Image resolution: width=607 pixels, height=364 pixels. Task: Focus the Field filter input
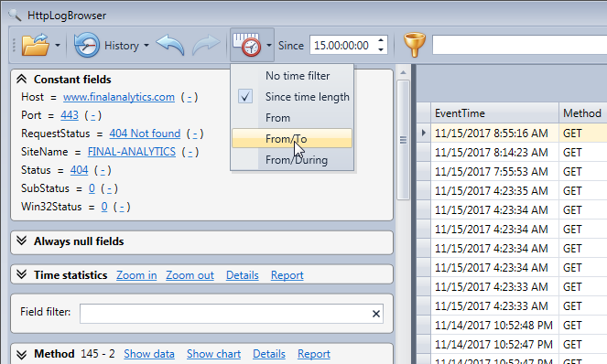tap(224, 314)
